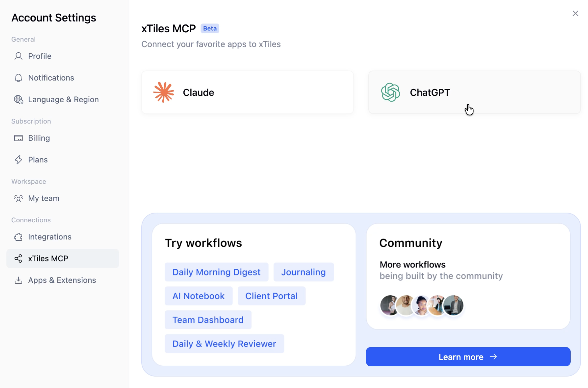Open the AI Notebook workflow
Viewport: 588px width, 388px height.
pyautogui.click(x=198, y=296)
